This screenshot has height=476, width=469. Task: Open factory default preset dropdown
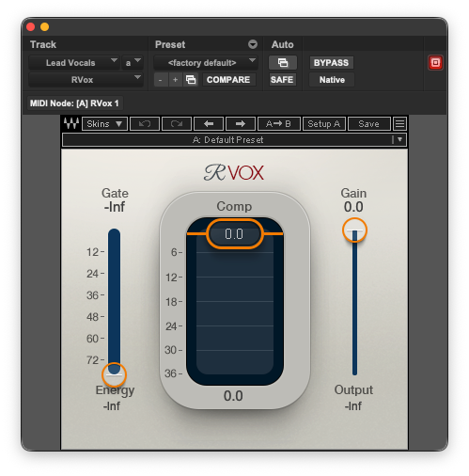(206, 63)
